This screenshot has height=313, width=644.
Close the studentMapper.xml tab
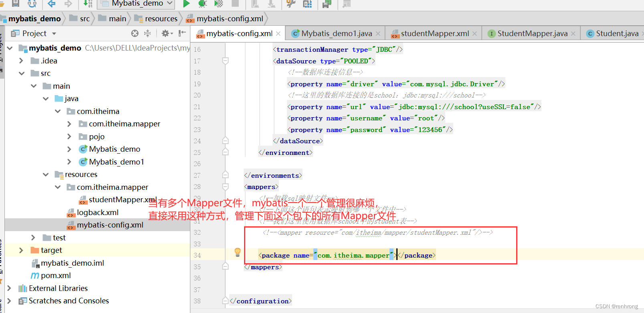point(475,34)
